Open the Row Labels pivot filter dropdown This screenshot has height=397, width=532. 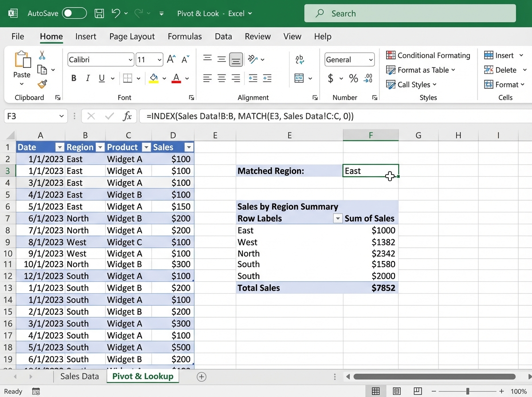point(338,218)
